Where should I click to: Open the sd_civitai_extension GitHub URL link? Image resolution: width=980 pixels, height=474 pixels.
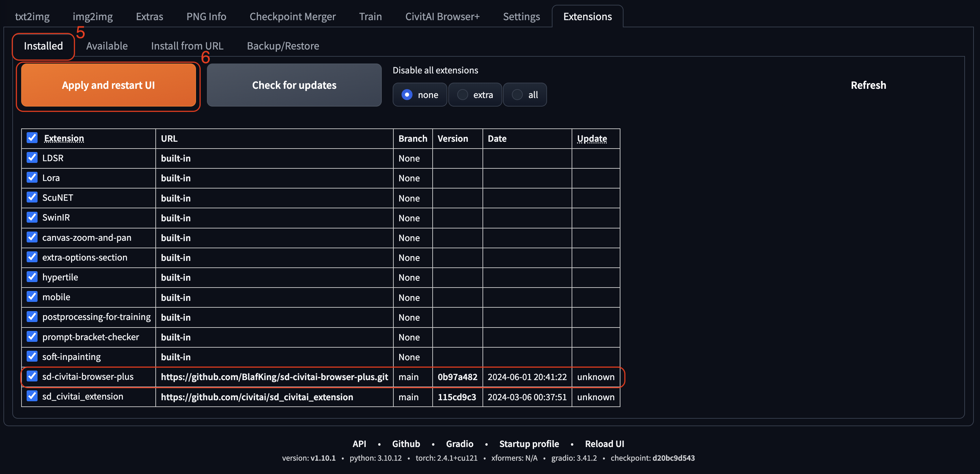[257, 397]
